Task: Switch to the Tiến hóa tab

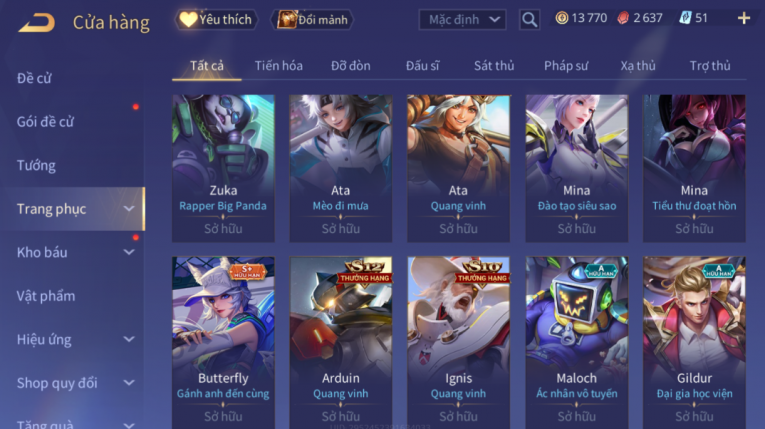Action: point(279,66)
